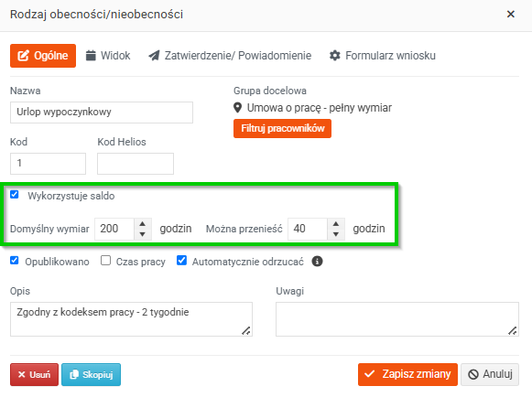This screenshot has width=532, height=397.
Task: Open the Zatwierdzenie/ Powiadomienie tab
Action: point(230,56)
